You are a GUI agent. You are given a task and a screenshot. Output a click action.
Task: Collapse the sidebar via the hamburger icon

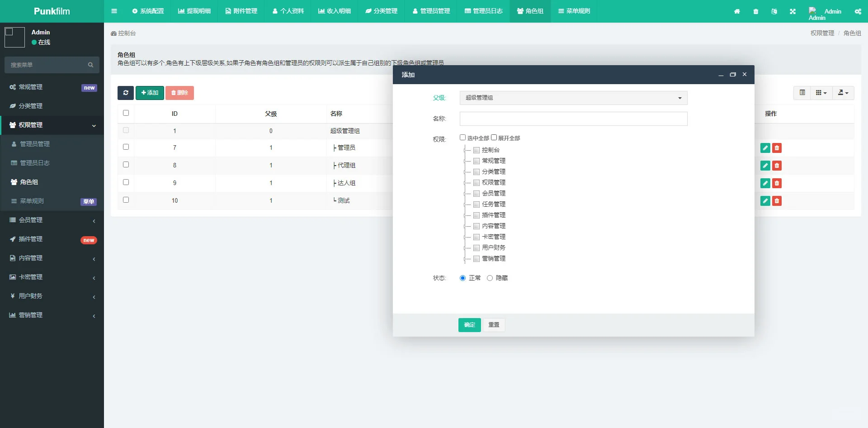click(114, 11)
